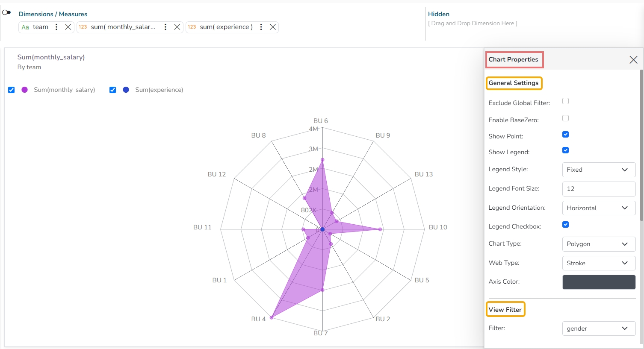Uncheck the Show Point checkbox
Screen dimensions: 644x349
click(565, 135)
